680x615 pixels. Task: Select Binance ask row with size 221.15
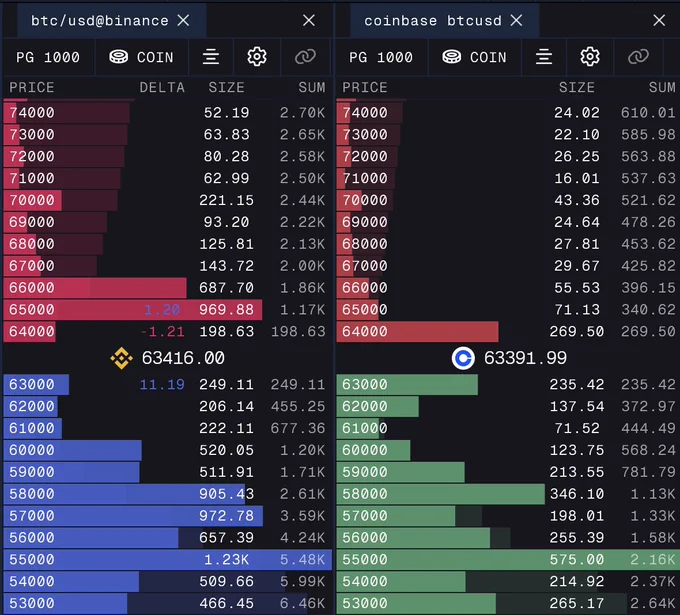click(167, 200)
